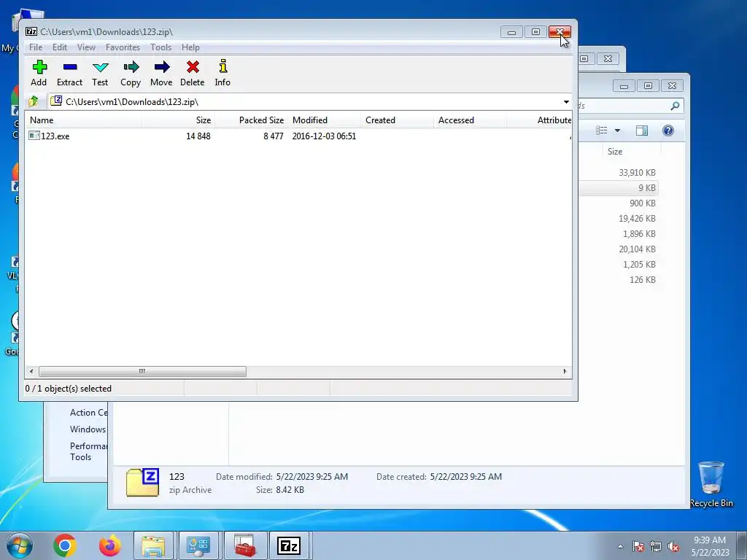Sort by the Modified column
The height and width of the screenshot is (560, 747).
(x=324, y=120)
